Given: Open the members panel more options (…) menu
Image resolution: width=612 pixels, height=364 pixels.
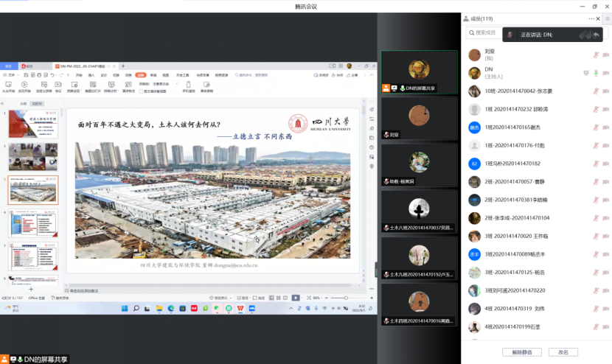Looking at the screenshot, I should (591, 18).
